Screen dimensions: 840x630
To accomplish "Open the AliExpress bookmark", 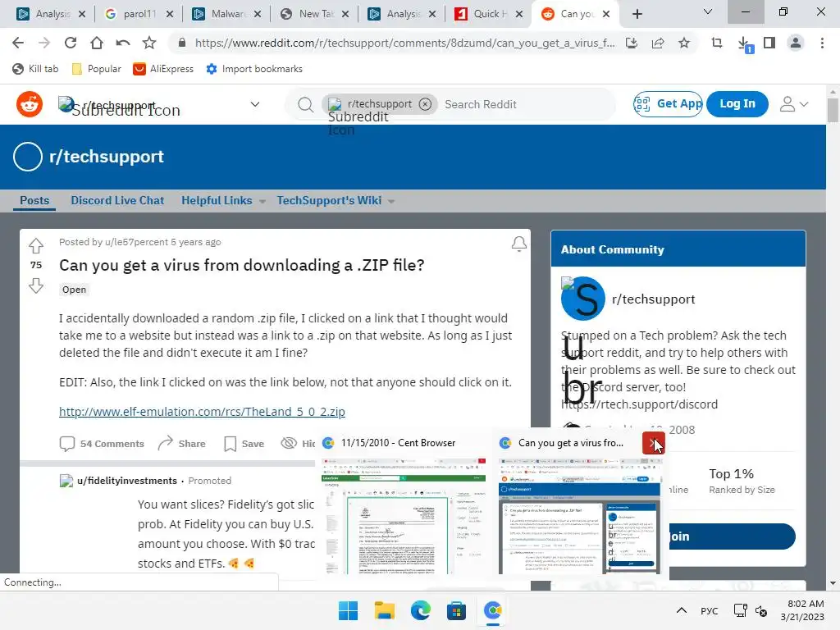I will point(163,69).
